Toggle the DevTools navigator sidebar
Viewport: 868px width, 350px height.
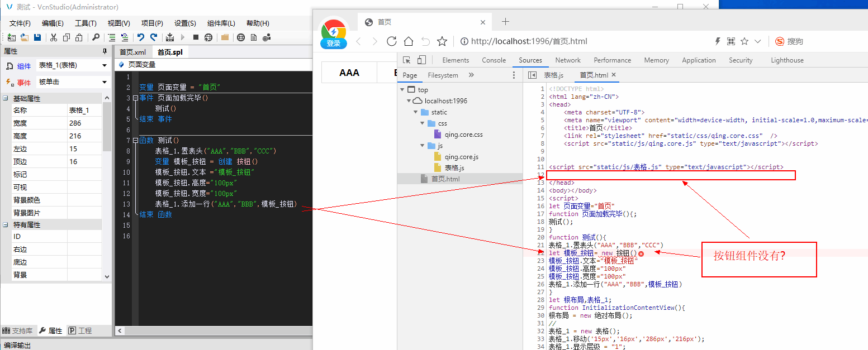tap(532, 75)
